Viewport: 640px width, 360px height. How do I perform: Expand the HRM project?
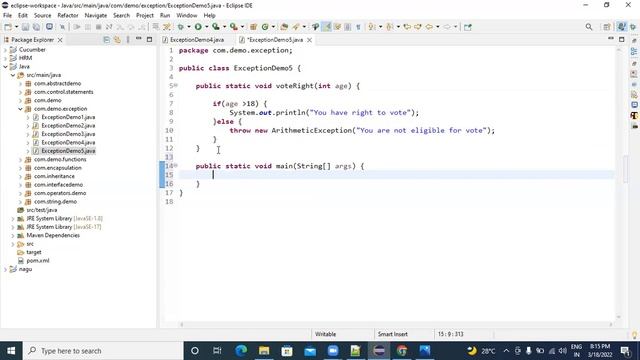[5, 58]
